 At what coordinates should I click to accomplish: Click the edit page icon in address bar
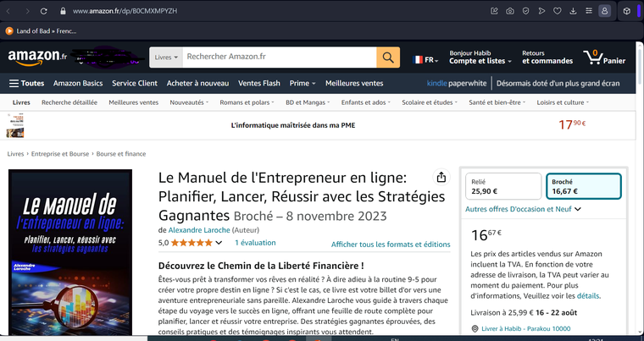click(x=494, y=11)
